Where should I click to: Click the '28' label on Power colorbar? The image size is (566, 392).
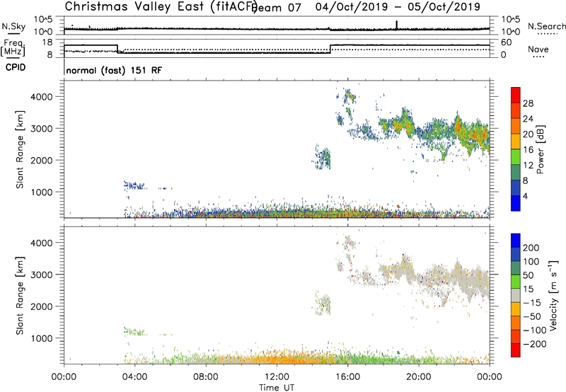click(528, 103)
